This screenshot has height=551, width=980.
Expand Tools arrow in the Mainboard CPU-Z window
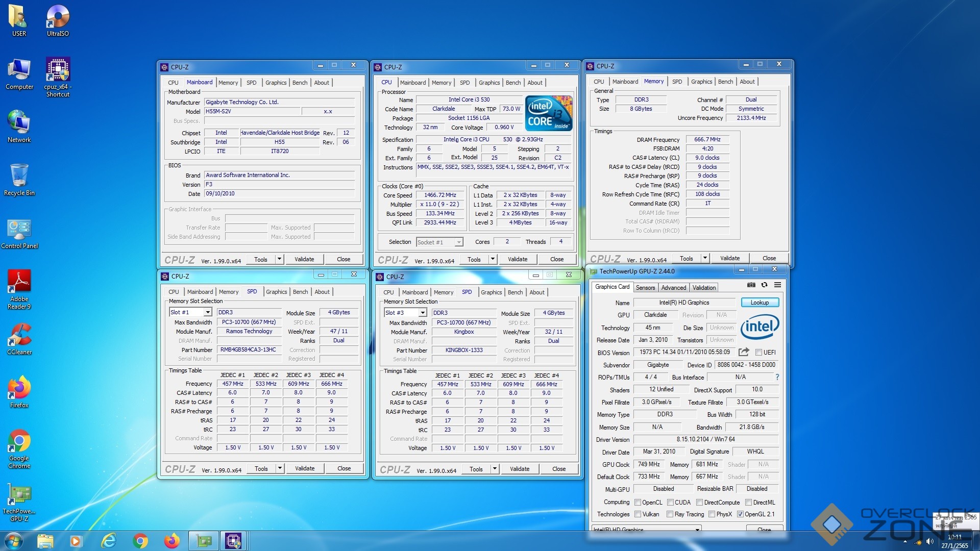[x=279, y=259]
